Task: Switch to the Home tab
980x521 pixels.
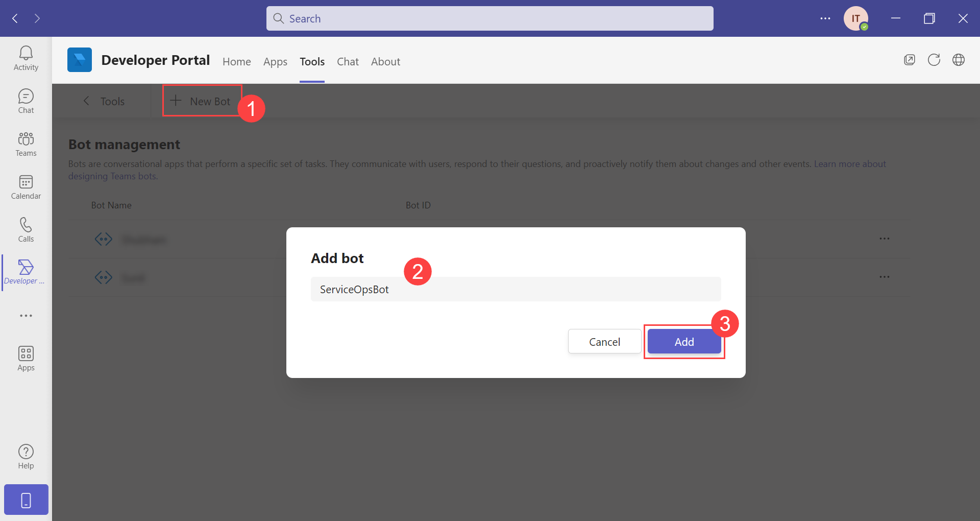Action: [236, 61]
